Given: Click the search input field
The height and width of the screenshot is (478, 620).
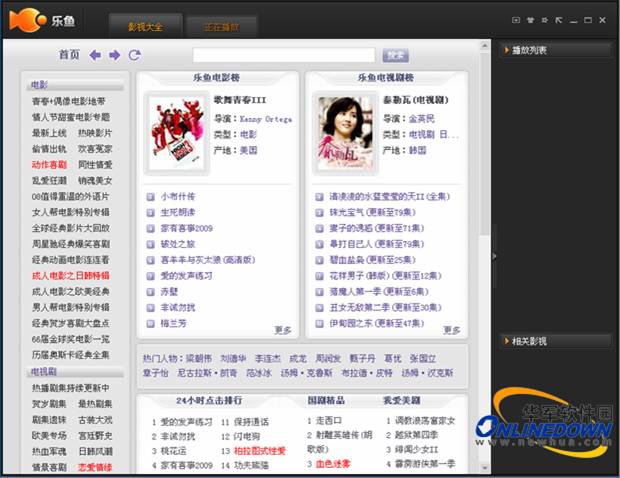Looking at the screenshot, I should coord(284,55).
